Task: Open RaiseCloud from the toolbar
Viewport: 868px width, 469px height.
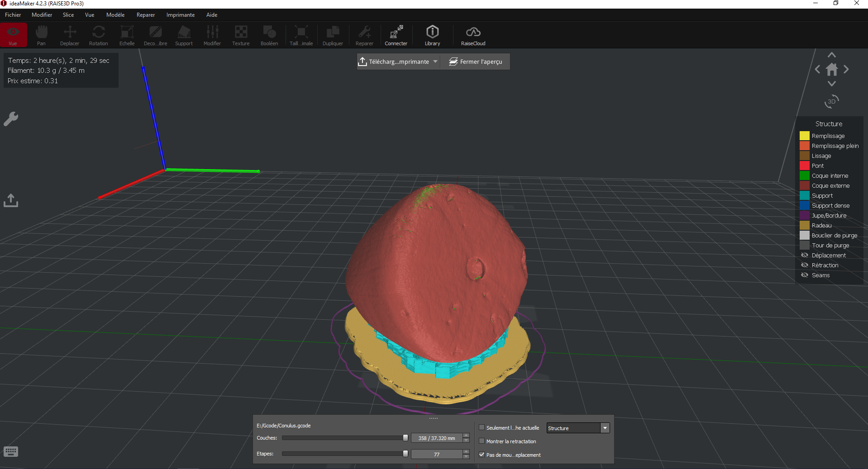Action: tap(473, 35)
